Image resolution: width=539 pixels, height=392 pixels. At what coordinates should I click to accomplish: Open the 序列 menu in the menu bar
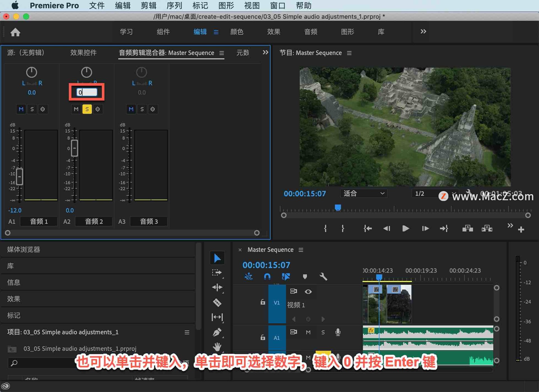174,6
